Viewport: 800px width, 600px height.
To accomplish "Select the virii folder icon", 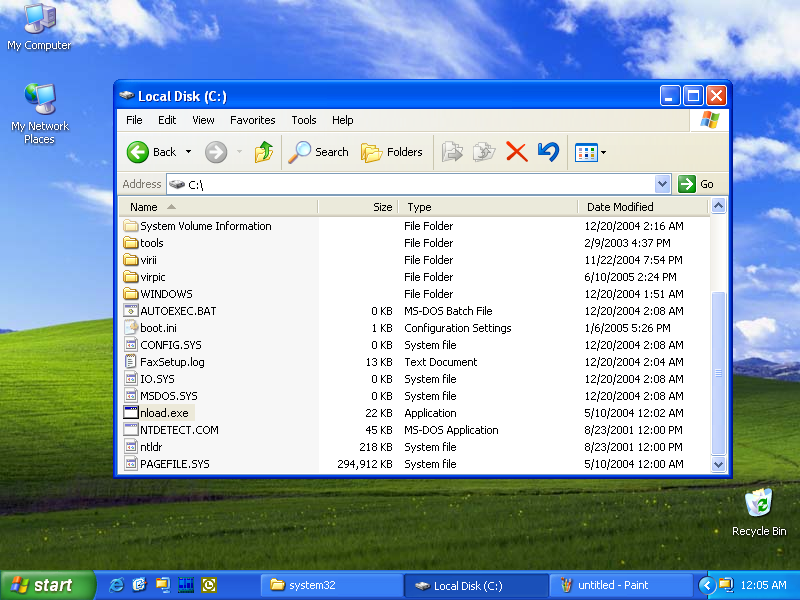I will coord(131,260).
